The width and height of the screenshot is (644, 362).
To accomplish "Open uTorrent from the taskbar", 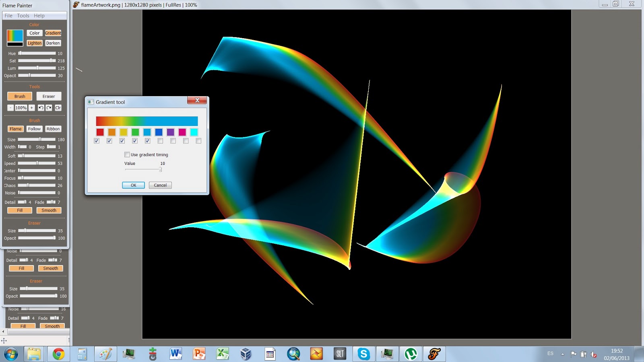I will coord(411,354).
